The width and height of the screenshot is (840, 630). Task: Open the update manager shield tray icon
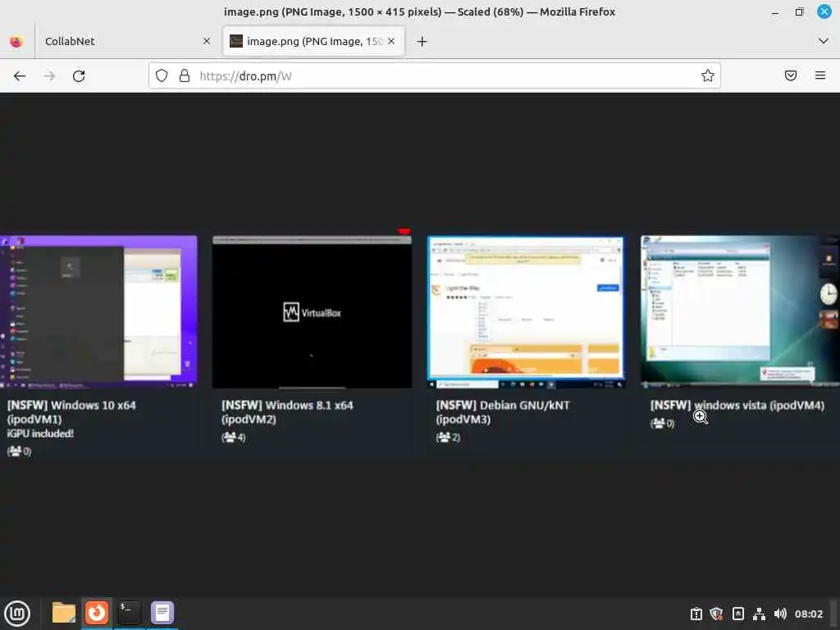[x=716, y=614]
